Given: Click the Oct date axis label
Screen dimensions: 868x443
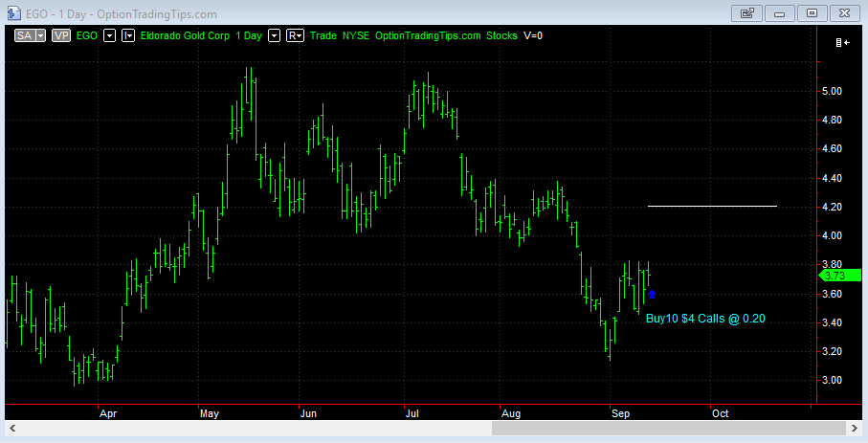Looking at the screenshot, I should pos(721,414).
